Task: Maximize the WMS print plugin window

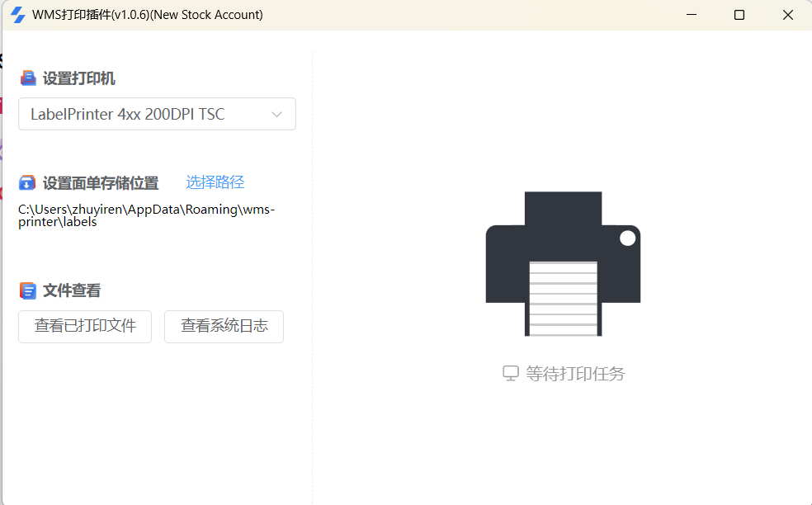Action: tap(739, 15)
